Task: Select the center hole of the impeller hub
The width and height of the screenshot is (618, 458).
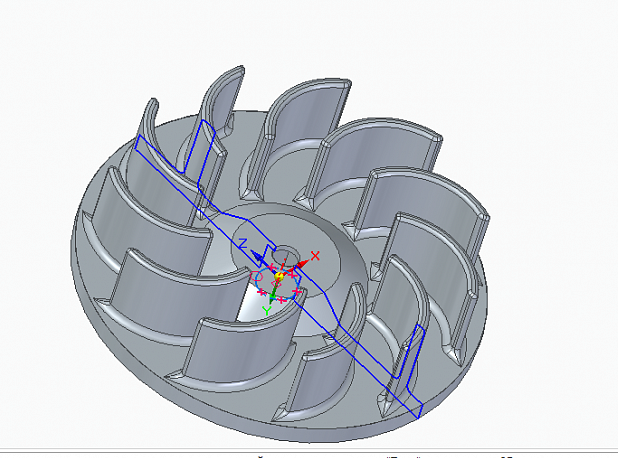Action: click(x=286, y=256)
